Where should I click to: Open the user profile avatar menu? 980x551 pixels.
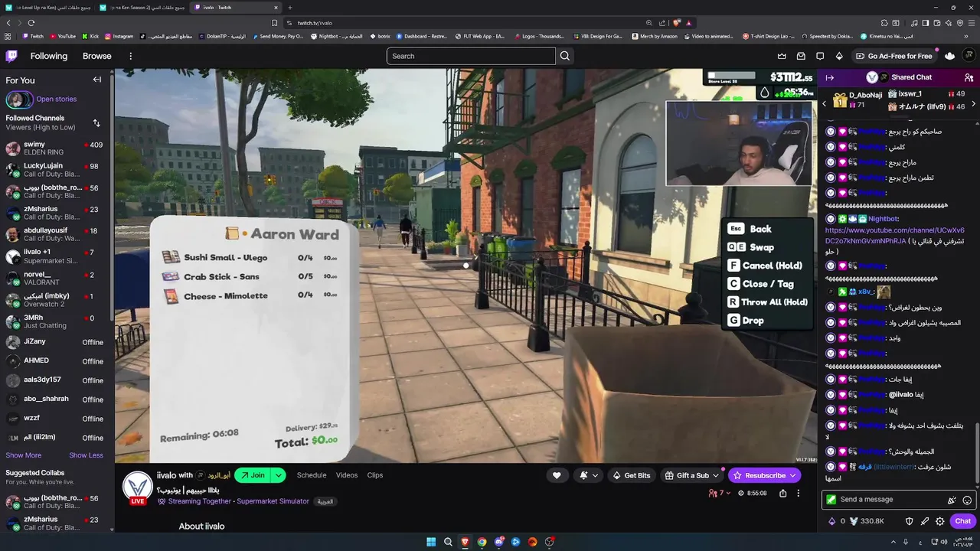[x=969, y=56]
